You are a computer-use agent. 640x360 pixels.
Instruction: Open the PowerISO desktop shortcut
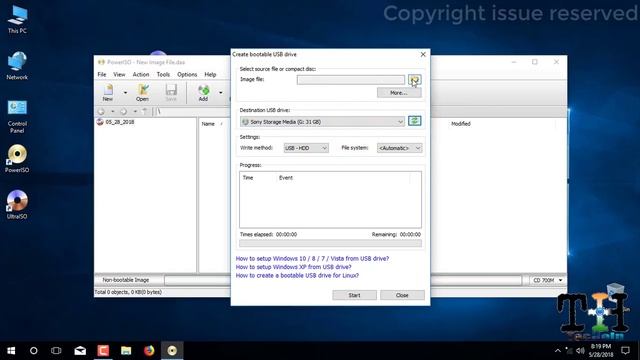[17, 159]
